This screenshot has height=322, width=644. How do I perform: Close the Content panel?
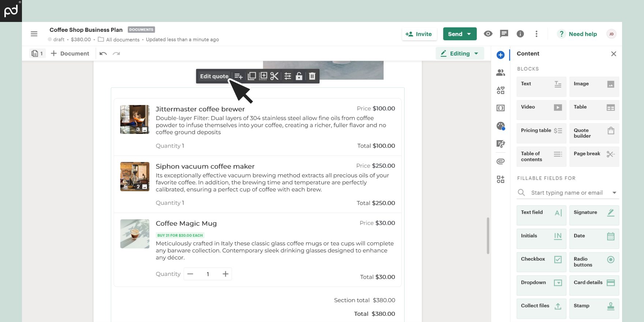click(x=614, y=54)
